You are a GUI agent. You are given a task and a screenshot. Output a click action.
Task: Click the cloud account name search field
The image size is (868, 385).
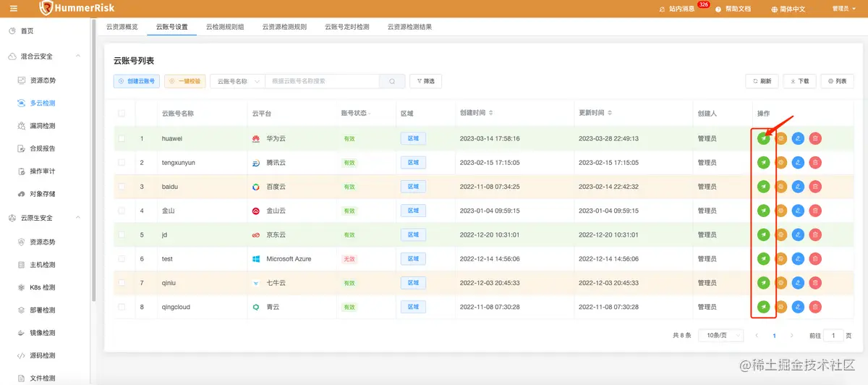tap(323, 81)
